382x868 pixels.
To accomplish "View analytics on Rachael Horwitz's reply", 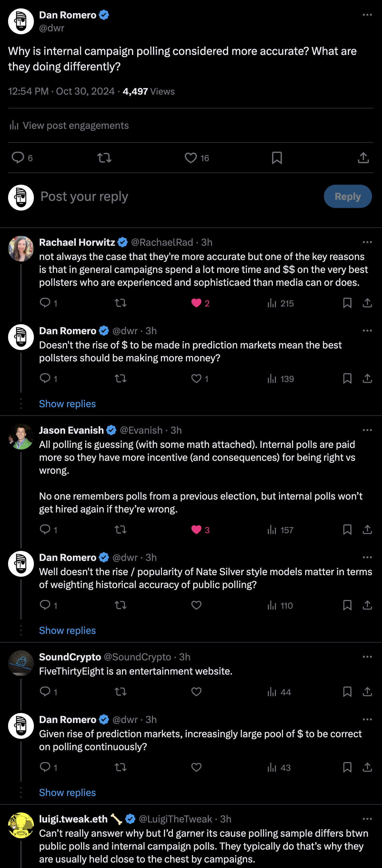I will pyautogui.click(x=280, y=303).
